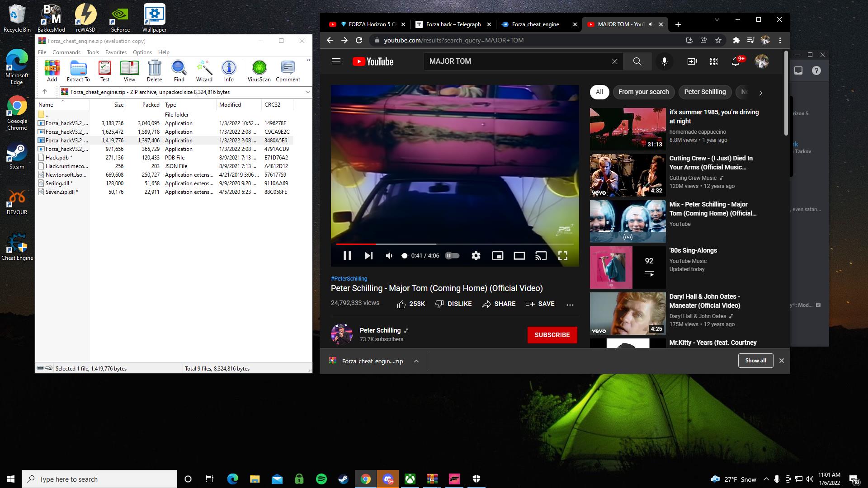Image resolution: width=868 pixels, height=488 pixels.
Task: Click the YouTube voice search microphone
Action: [664, 61]
